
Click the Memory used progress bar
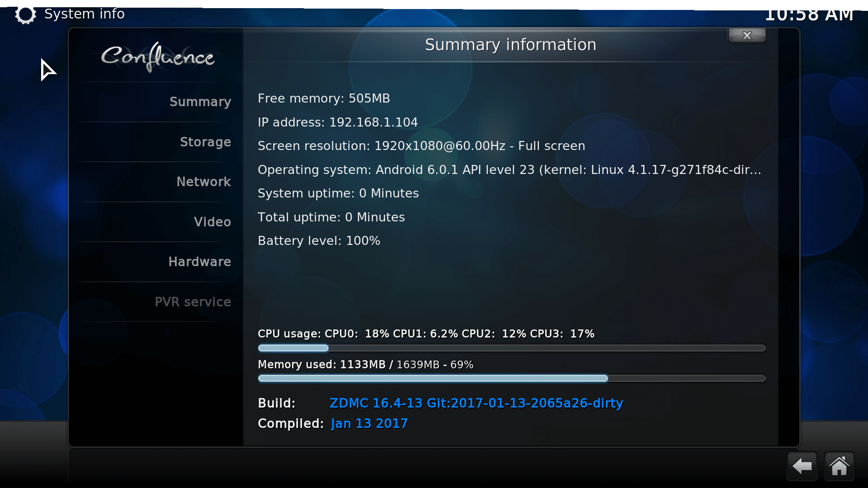511,378
